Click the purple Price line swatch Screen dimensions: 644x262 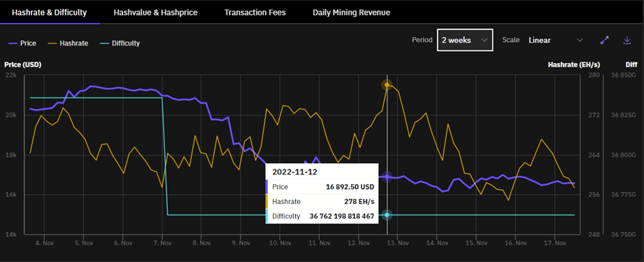pyautogui.click(x=13, y=43)
